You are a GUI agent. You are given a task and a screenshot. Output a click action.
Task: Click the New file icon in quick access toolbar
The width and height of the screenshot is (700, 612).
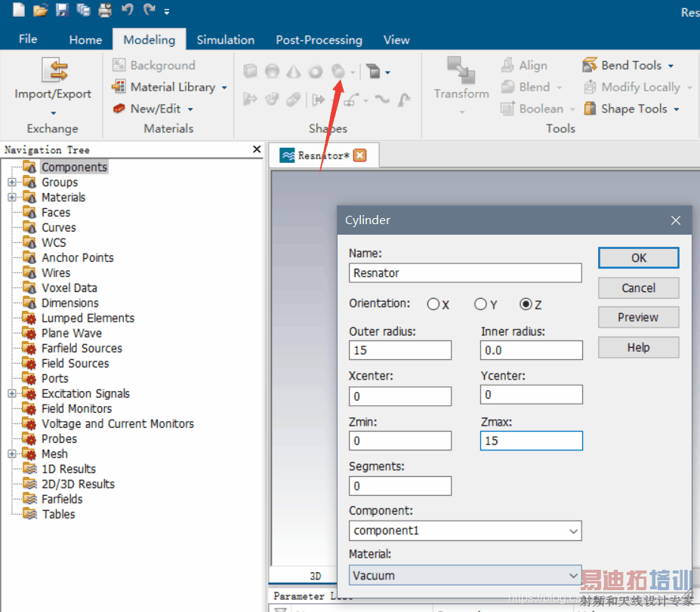(18, 9)
